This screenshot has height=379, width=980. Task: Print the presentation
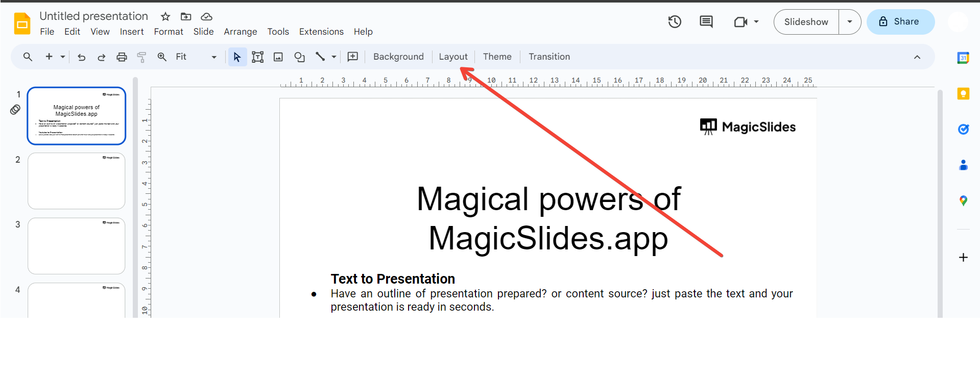pos(122,57)
